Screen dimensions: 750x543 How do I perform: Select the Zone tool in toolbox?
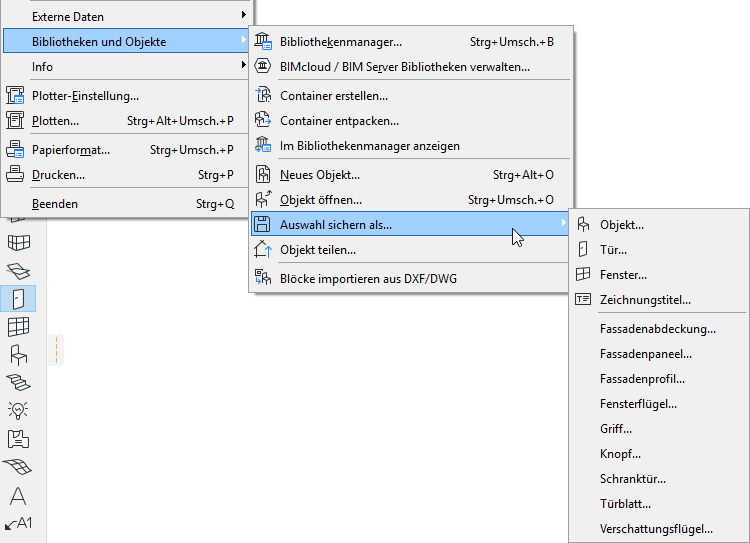[18, 439]
